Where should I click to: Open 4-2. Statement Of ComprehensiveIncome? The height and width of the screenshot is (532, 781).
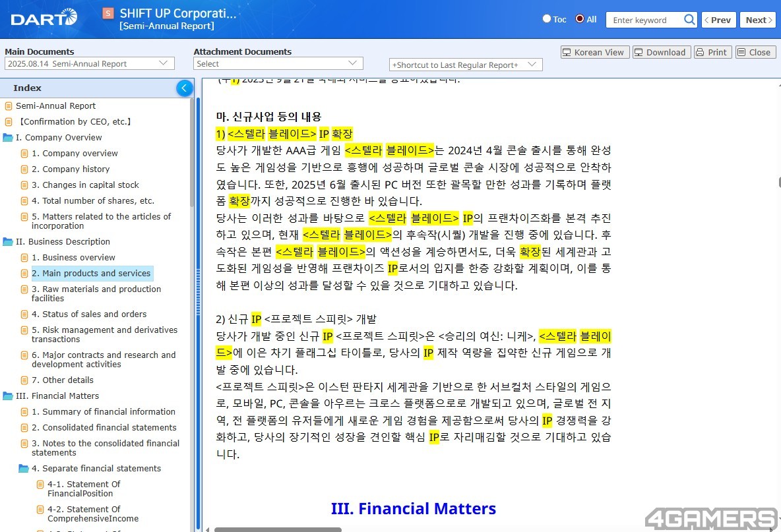93,514
